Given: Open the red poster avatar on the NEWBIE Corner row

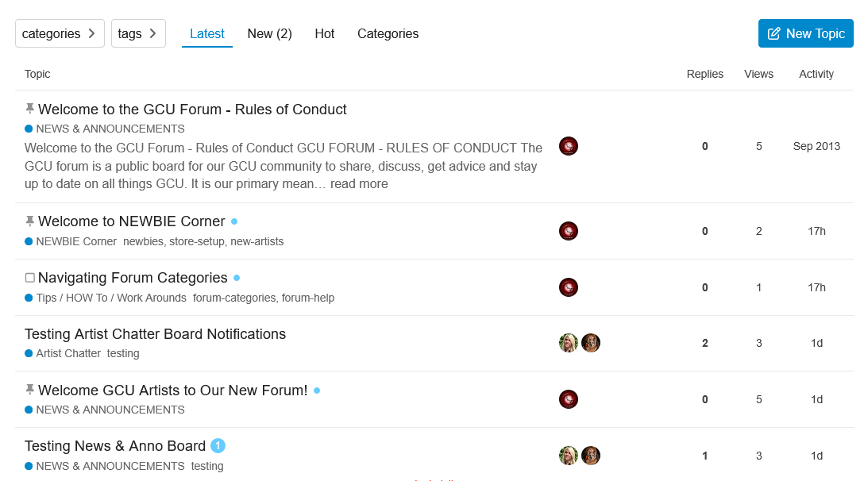Looking at the screenshot, I should [569, 231].
